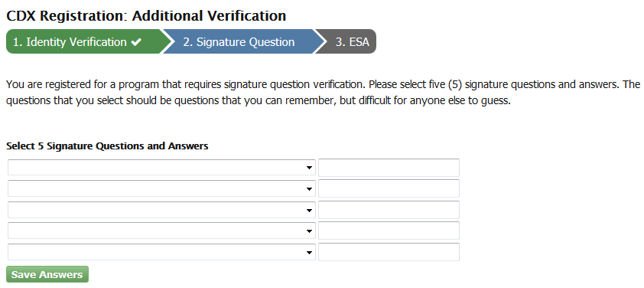Viewport: 644px width, 288px height.
Task: Click the Save Answers button
Action: tap(47, 274)
